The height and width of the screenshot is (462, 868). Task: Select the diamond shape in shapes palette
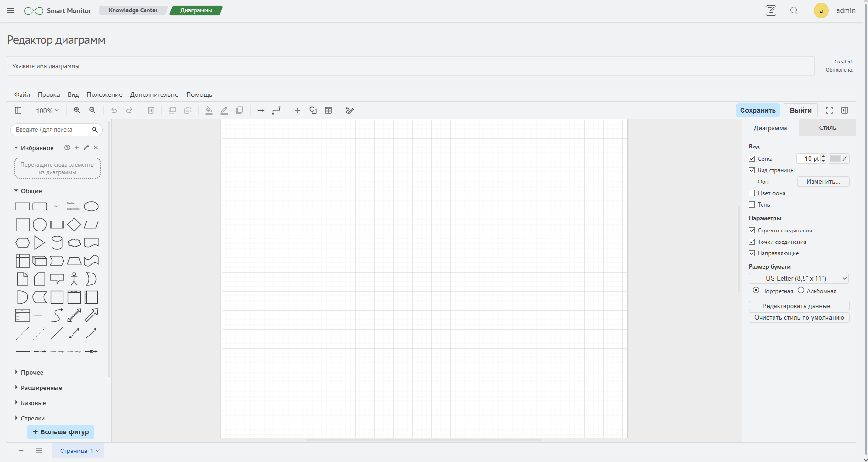(x=74, y=224)
